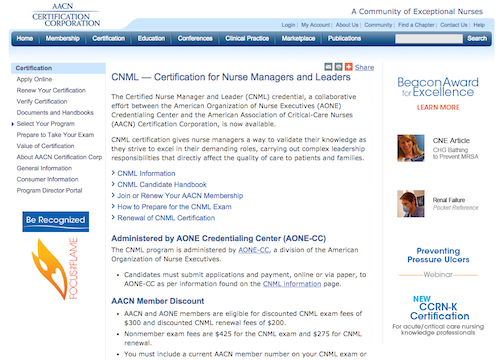Viewport: 500px width, 360px height.
Task: Open the Share link
Action: (x=364, y=67)
